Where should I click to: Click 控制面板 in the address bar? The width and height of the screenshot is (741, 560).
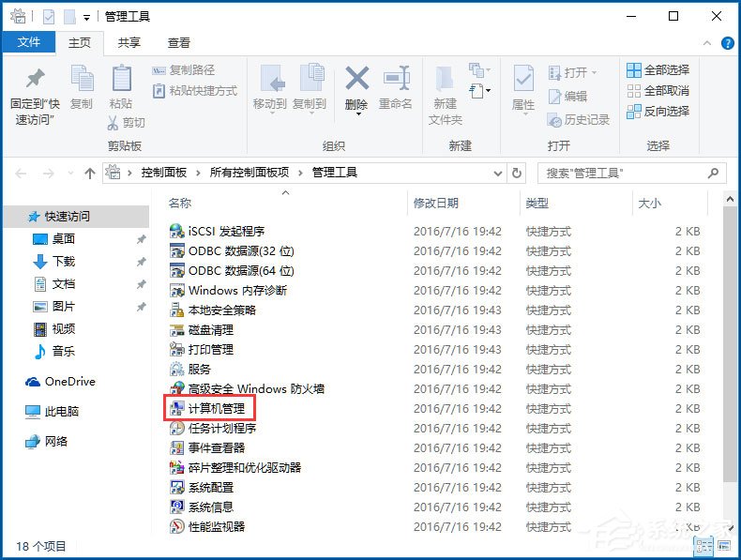click(x=164, y=173)
